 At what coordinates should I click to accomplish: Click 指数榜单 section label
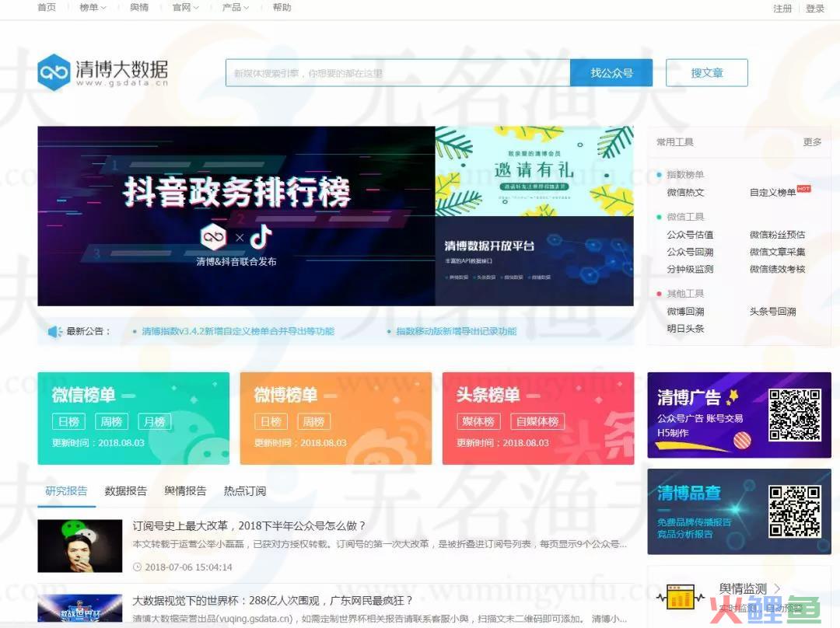(x=685, y=175)
